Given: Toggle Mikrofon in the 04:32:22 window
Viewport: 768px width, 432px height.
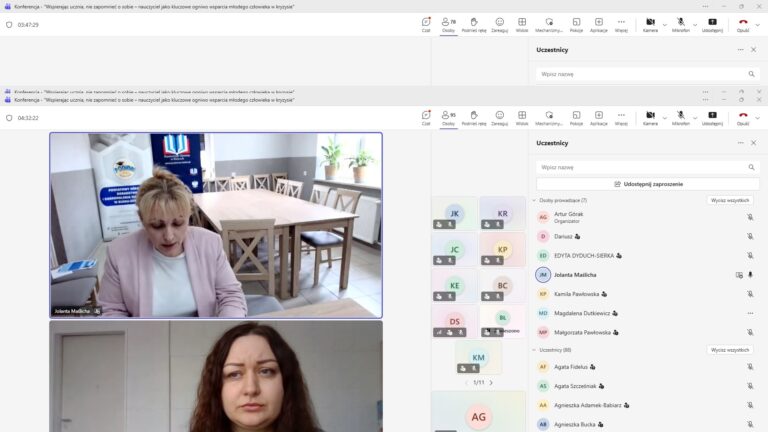Looking at the screenshot, I should 681,118.
